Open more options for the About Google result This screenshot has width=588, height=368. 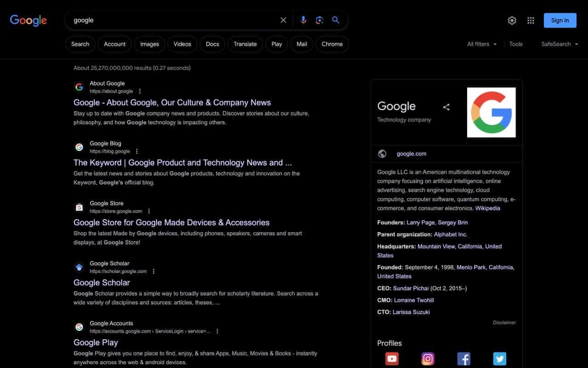point(140,92)
